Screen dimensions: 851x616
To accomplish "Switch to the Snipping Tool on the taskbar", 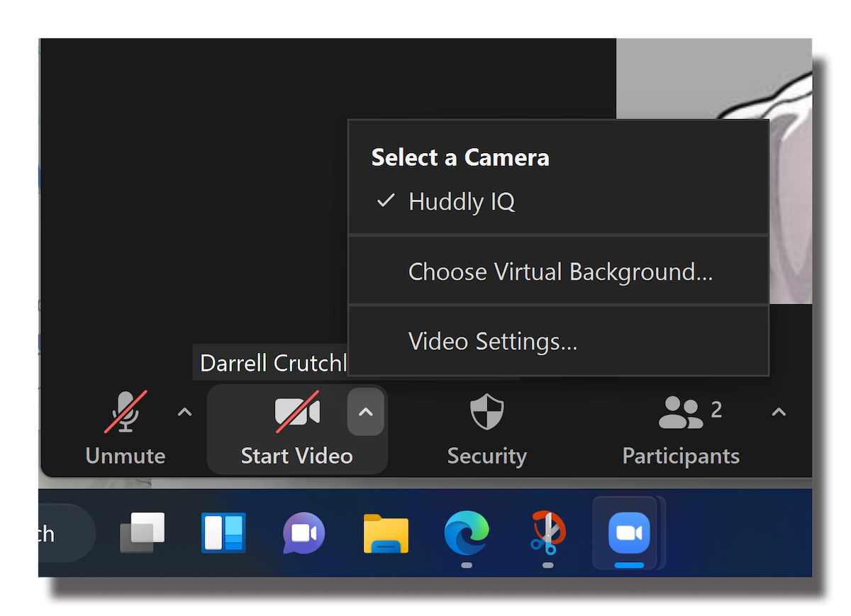I will click(547, 532).
